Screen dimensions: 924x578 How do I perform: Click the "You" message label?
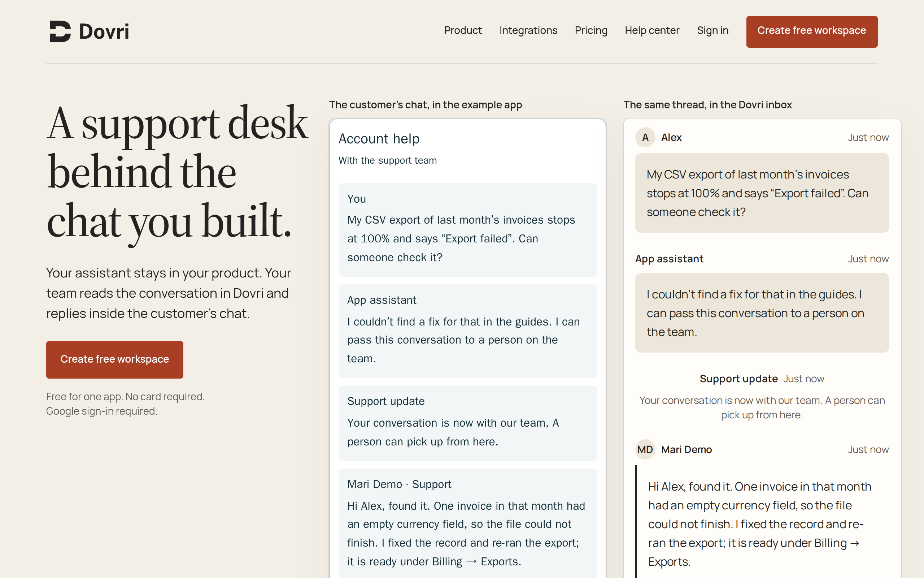coord(357,199)
